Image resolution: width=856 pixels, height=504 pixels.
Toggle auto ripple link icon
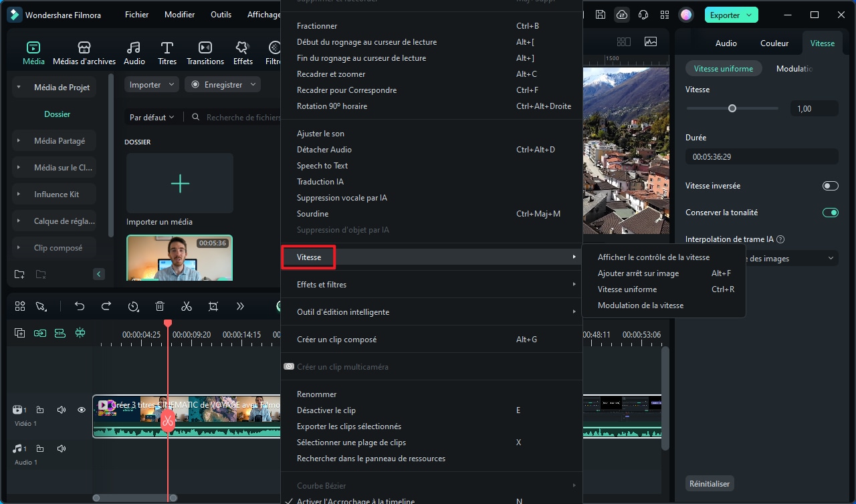click(x=40, y=333)
